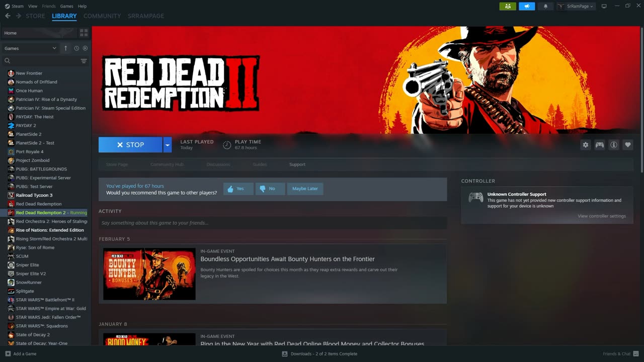Screen dimensions: 644x362
Task: View controller settings link
Action: tap(602, 216)
